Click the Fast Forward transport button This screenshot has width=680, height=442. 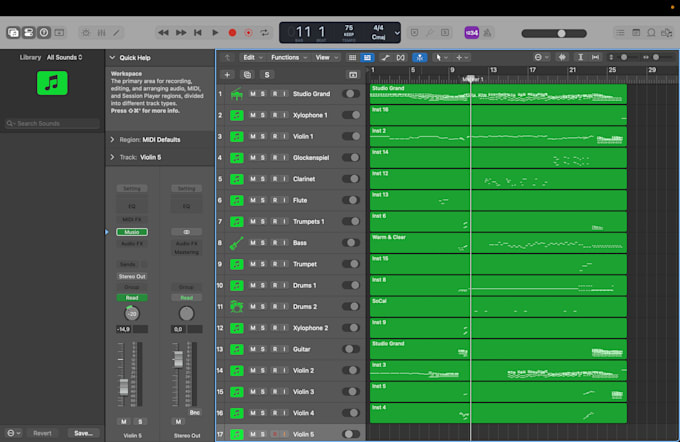click(x=181, y=33)
